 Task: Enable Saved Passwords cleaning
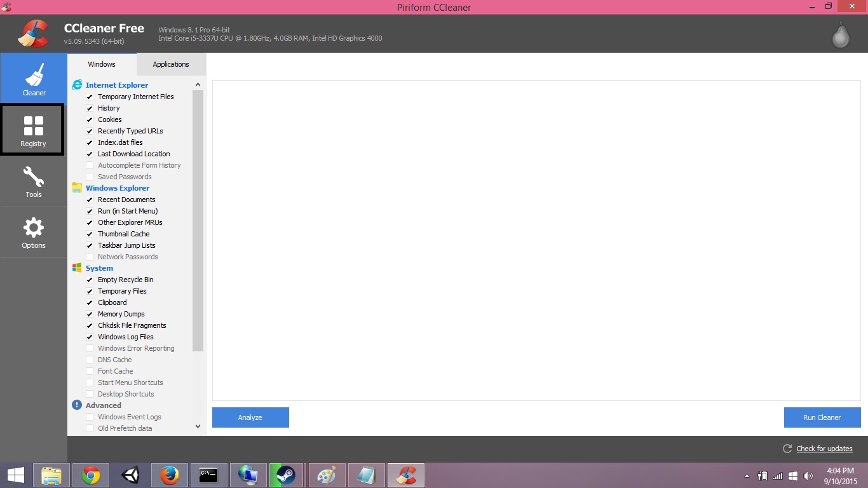[90, 177]
